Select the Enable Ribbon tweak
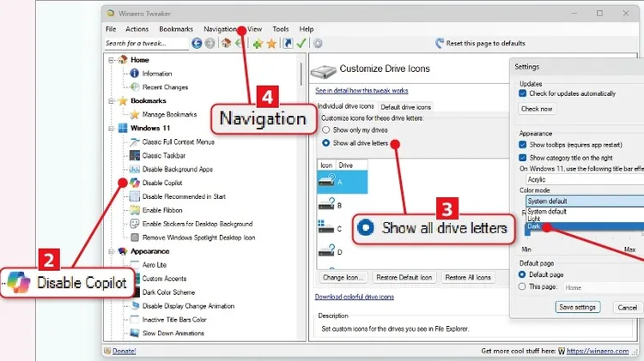Viewport: 644px width, 361px height. click(x=164, y=210)
